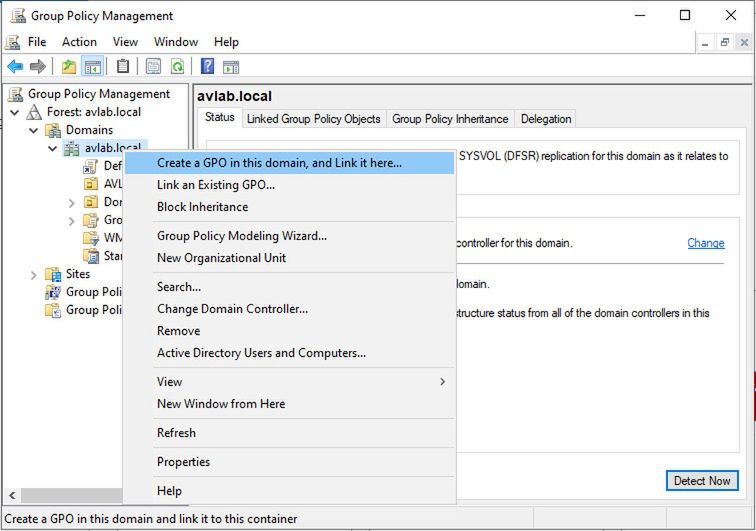Screen dimensions: 756x531
Task: Choose New Window from Here
Action: [x=289, y=404]
